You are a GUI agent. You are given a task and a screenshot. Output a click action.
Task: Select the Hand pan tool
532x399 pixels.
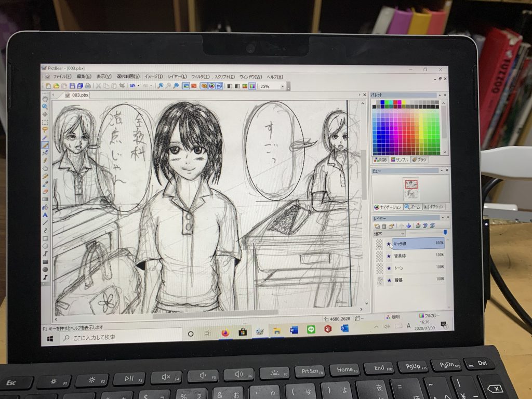coord(45,99)
